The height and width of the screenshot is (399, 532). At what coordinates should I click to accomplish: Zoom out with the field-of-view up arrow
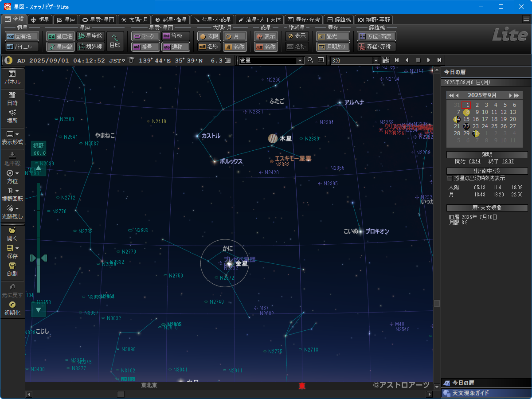tap(38, 168)
